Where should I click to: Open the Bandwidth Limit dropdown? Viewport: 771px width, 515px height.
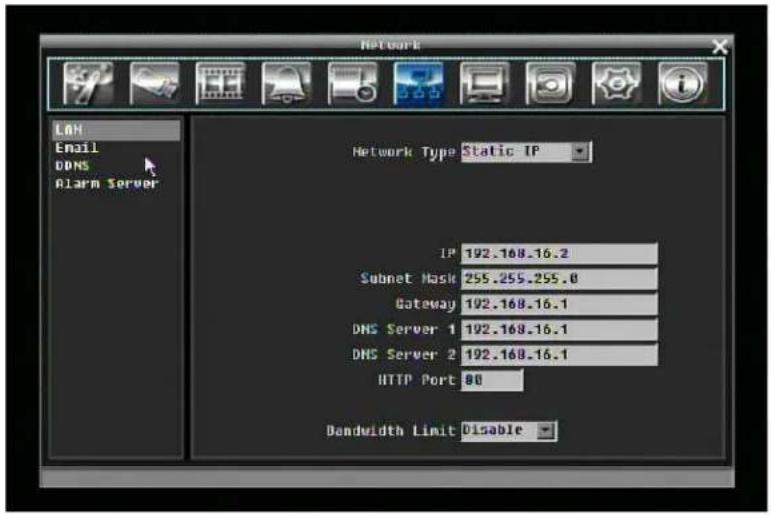(x=509, y=431)
